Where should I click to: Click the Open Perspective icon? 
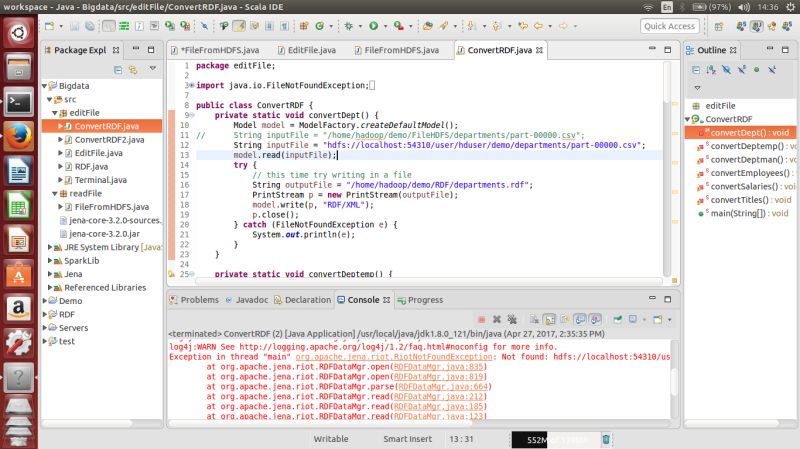719,26
